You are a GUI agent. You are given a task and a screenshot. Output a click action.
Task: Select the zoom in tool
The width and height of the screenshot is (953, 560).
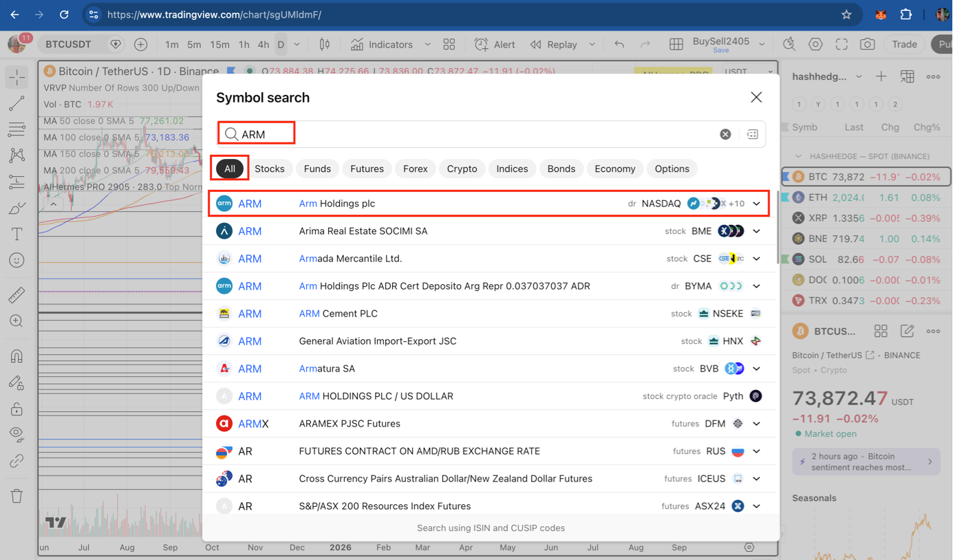point(17,321)
